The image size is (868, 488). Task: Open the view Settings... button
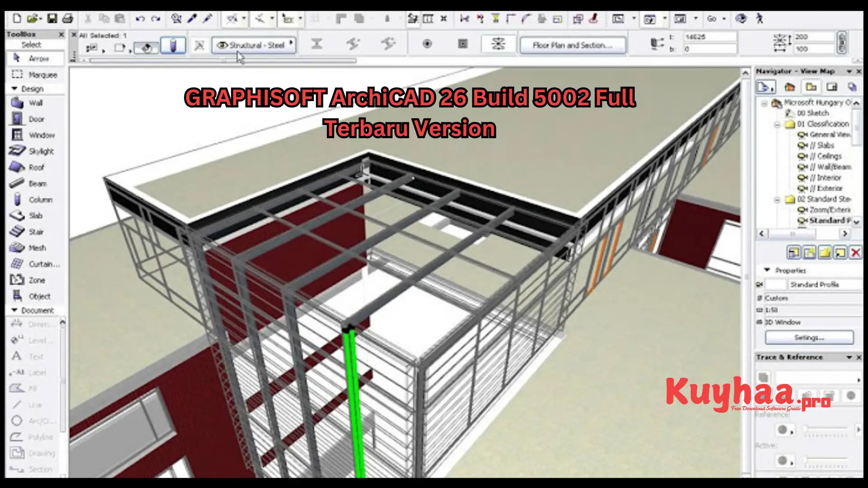pos(809,338)
